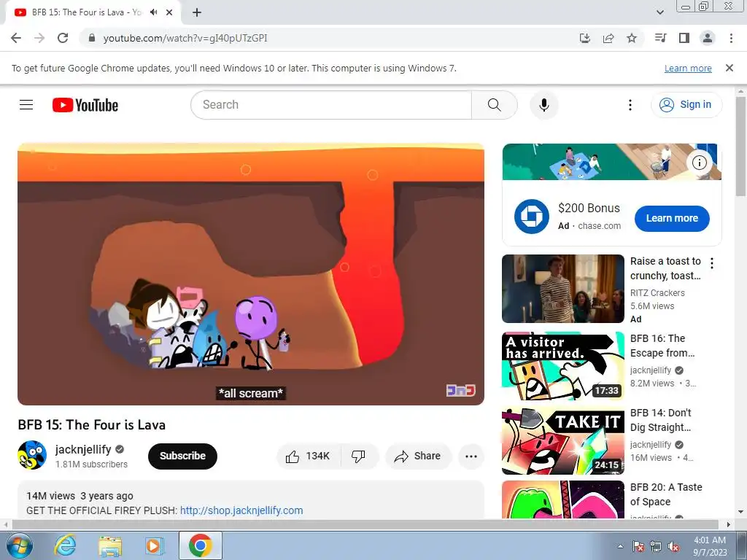The width and height of the screenshot is (747, 560).
Task: Subscribe to the jacknjellify channel
Action: pyautogui.click(x=182, y=456)
